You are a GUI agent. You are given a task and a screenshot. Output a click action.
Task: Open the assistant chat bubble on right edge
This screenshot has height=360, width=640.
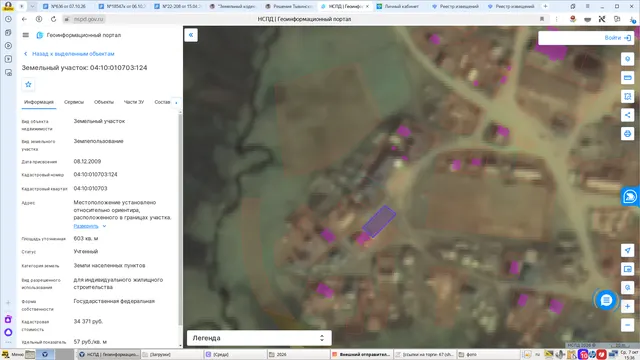click(x=630, y=197)
